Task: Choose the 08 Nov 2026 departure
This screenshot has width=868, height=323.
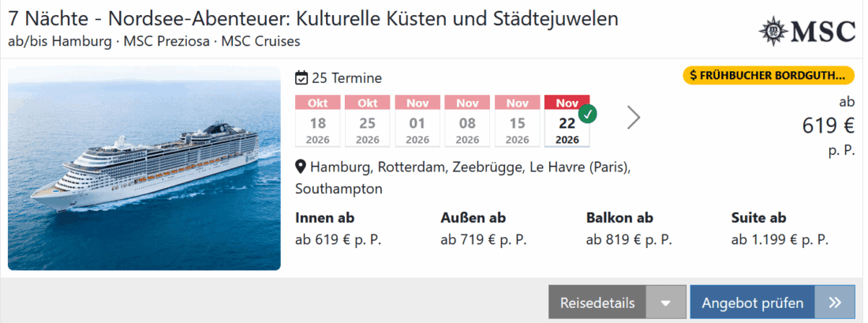Action: coord(467,121)
